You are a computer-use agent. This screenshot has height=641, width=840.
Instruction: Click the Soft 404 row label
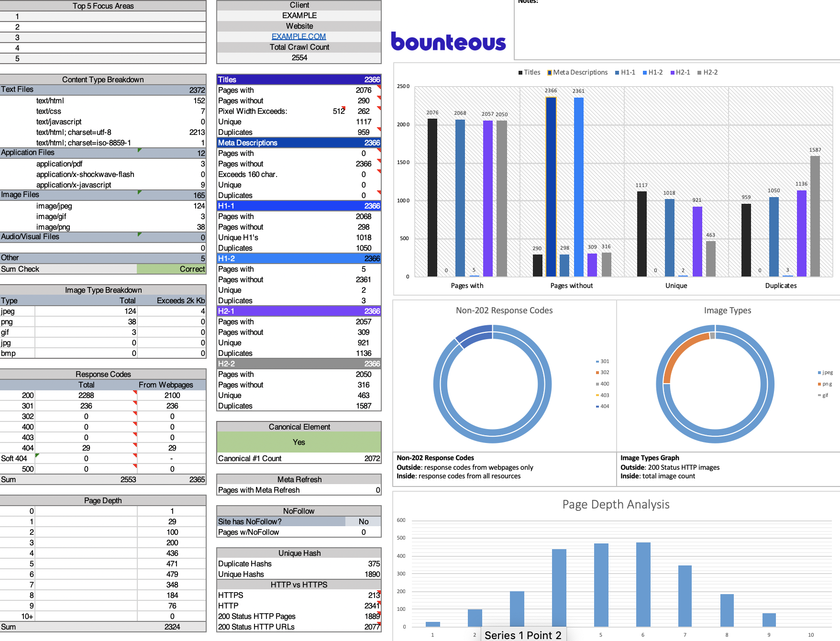14,458
